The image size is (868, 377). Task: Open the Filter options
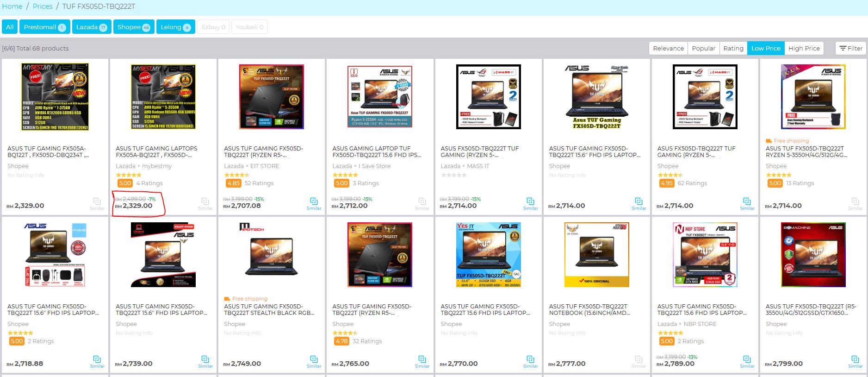(x=851, y=48)
